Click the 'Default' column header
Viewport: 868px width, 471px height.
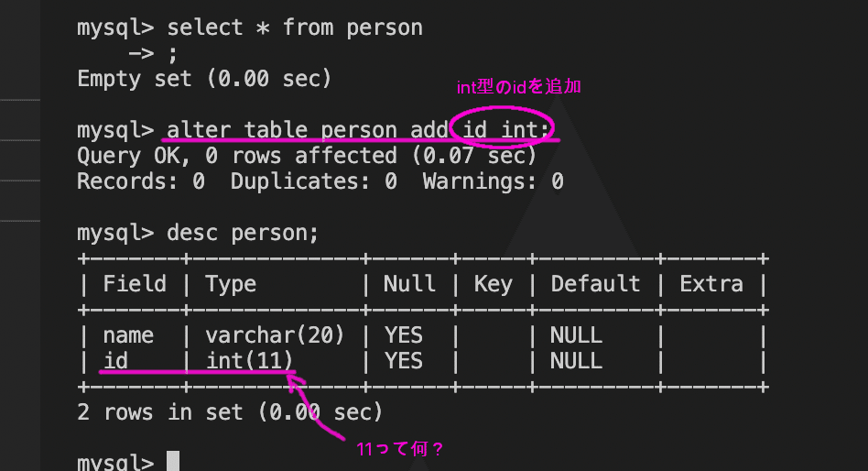(596, 284)
